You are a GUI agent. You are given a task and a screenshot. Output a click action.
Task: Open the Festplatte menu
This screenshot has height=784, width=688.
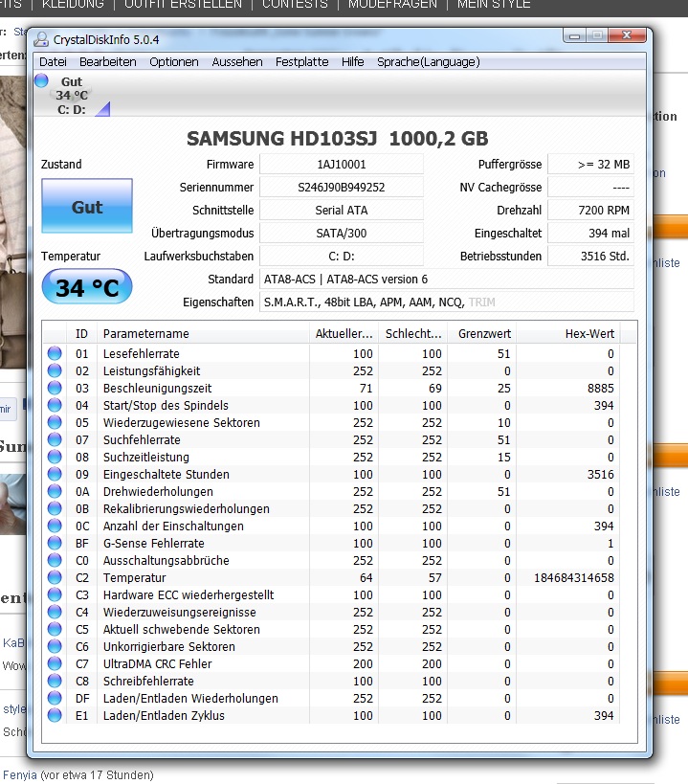pyautogui.click(x=301, y=62)
